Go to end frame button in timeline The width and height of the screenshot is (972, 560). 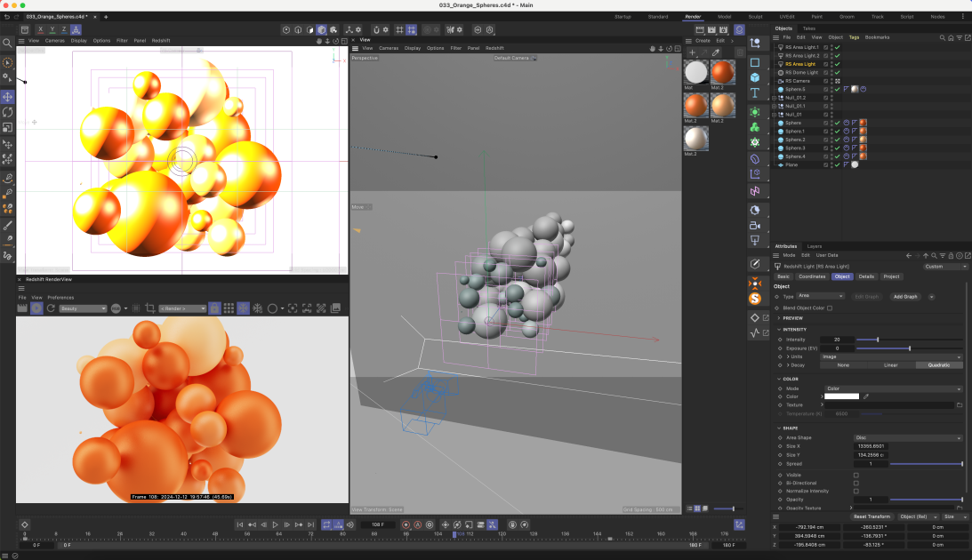[x=310, y=524]
